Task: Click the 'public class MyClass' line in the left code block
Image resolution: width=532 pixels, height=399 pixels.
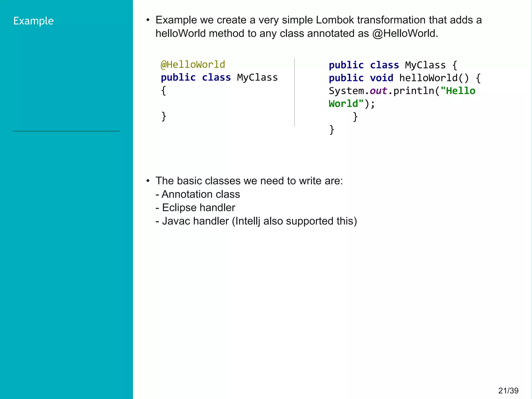Action: (x=219, y=78)
